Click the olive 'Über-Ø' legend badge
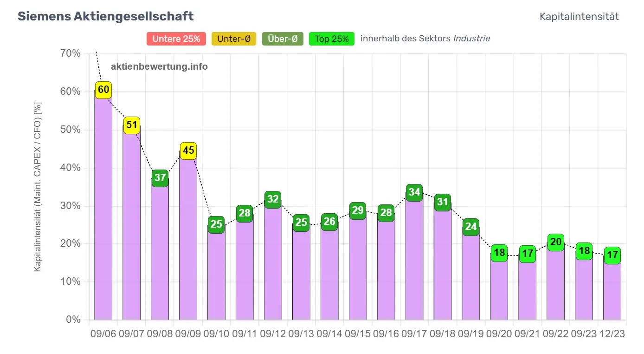Viewport: 644px width, 354px height. point(283,39)
